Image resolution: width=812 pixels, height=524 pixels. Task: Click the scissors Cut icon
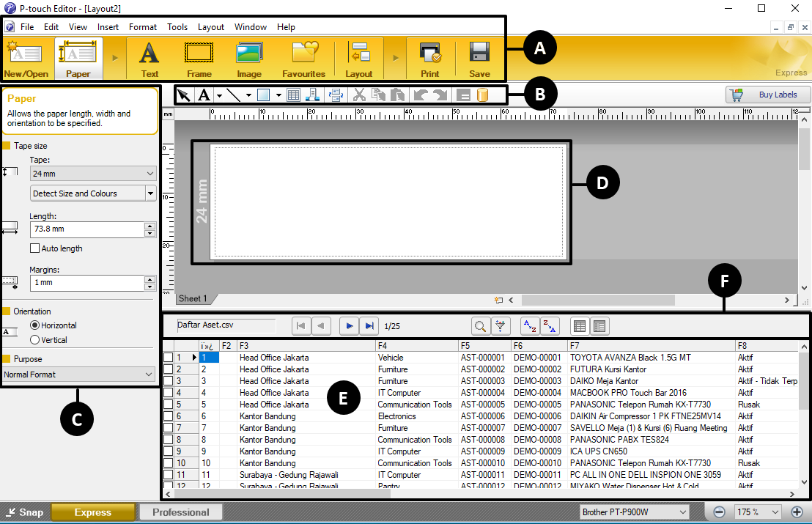pos(359,95)
